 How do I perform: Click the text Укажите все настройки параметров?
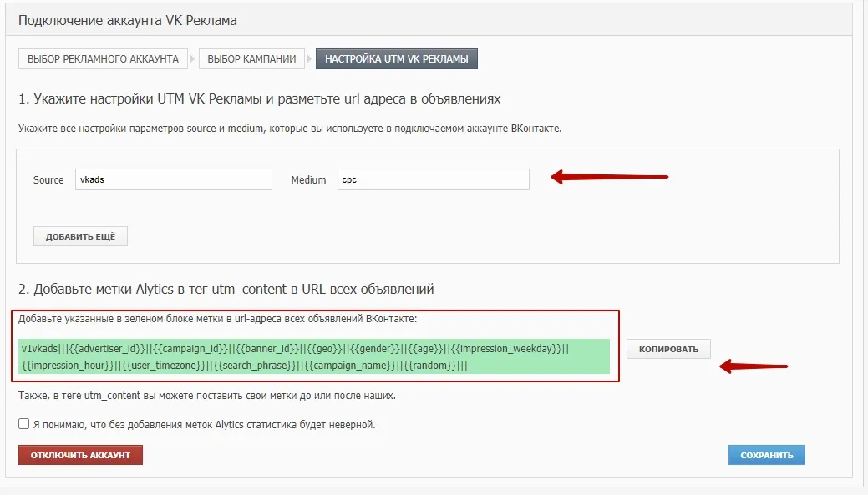(290, 129)
